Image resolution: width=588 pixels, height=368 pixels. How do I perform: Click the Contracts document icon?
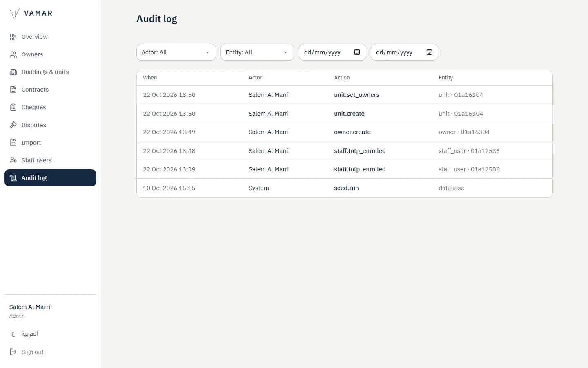[13, 90]
